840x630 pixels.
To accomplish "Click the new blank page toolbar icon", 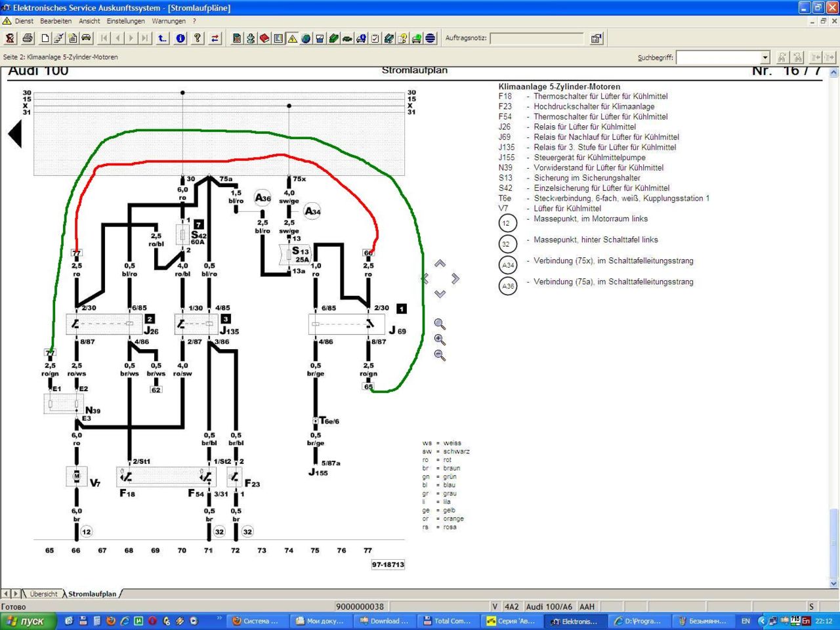I will pos(45,38).
